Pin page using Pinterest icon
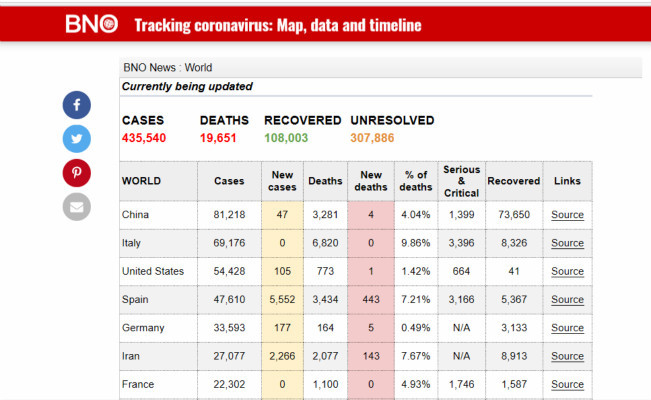The height and width of the screenshot is (400, 651). 77,173
